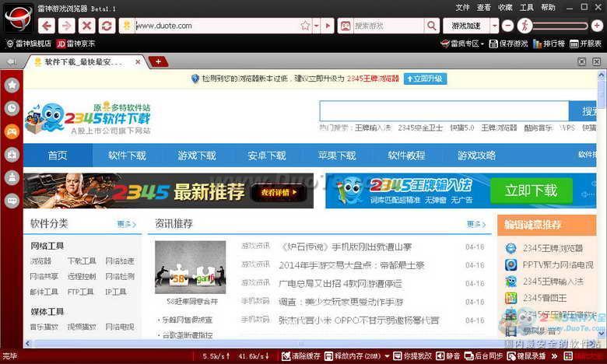Click the green 立即下载 banner button
607x364 pixels.
pyautogui.click(x=531, y=191)
